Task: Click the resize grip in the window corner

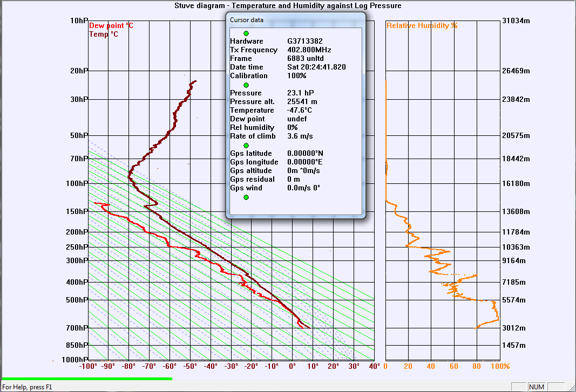Action: (x=571, y=387)
